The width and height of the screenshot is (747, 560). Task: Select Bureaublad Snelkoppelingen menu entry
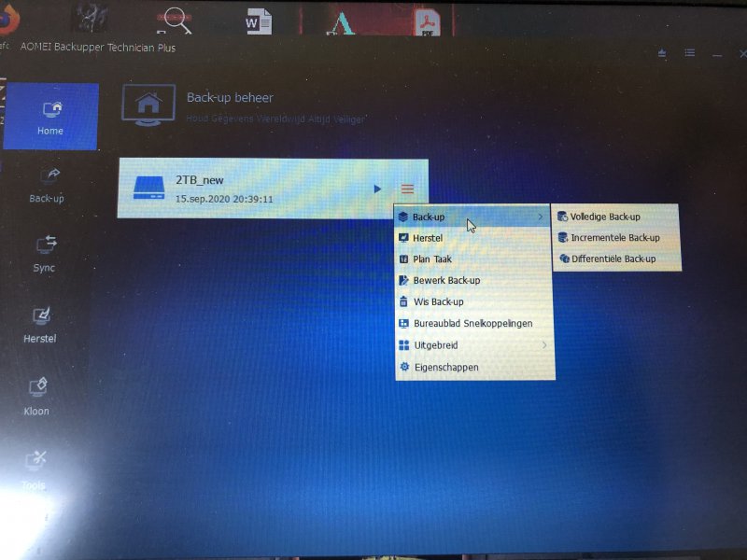[475, 323]
